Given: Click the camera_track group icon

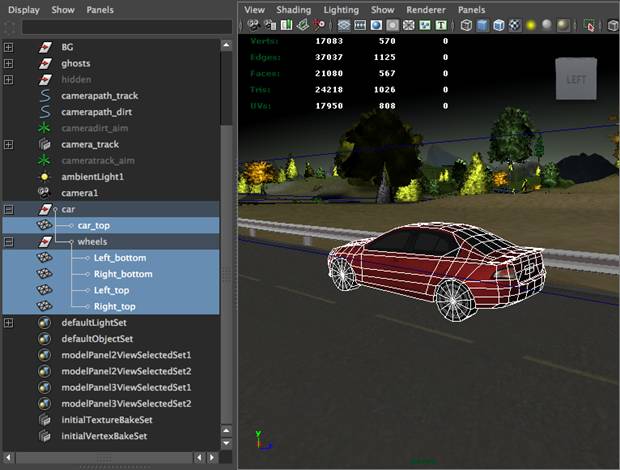Looking at the screenshot, I should click(x=45, y=144).
